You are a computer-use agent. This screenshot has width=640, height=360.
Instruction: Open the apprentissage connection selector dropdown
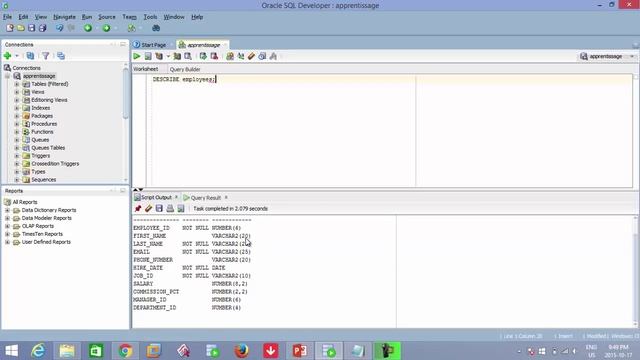tap(632, 56)
